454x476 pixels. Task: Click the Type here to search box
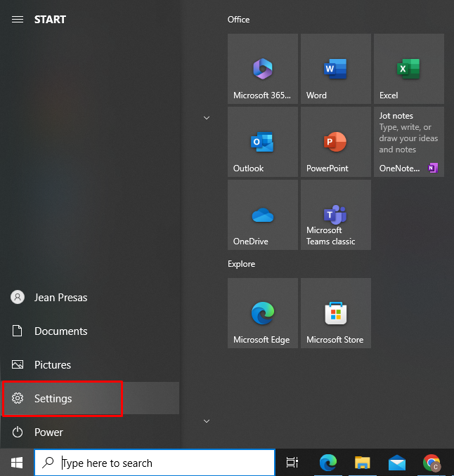coord(155,463)
